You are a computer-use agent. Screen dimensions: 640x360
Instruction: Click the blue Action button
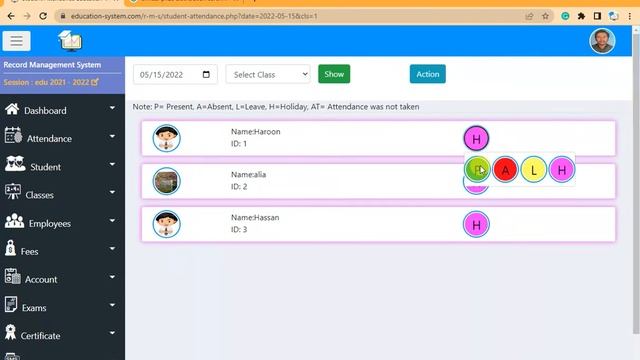[428, 74]
